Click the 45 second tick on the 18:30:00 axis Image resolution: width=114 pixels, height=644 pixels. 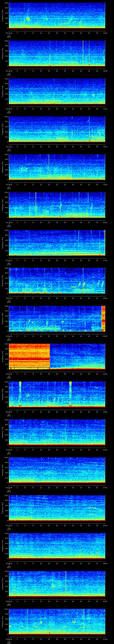click(x=81, y=639)
